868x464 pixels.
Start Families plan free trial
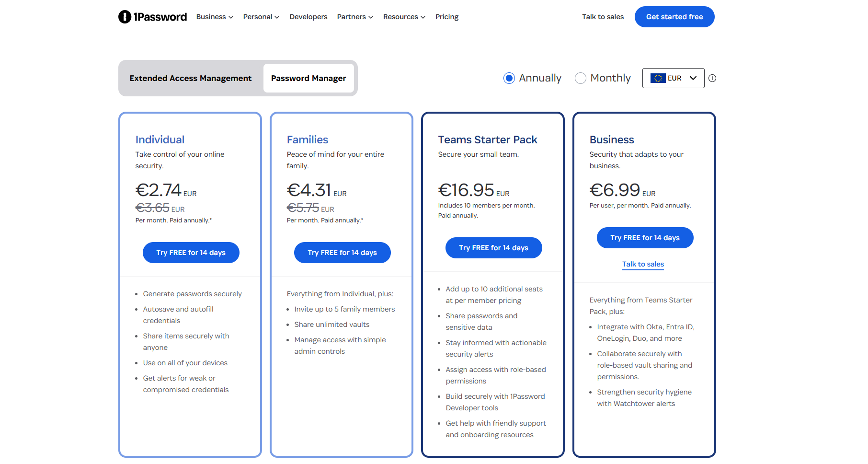(x=343, y=253)
